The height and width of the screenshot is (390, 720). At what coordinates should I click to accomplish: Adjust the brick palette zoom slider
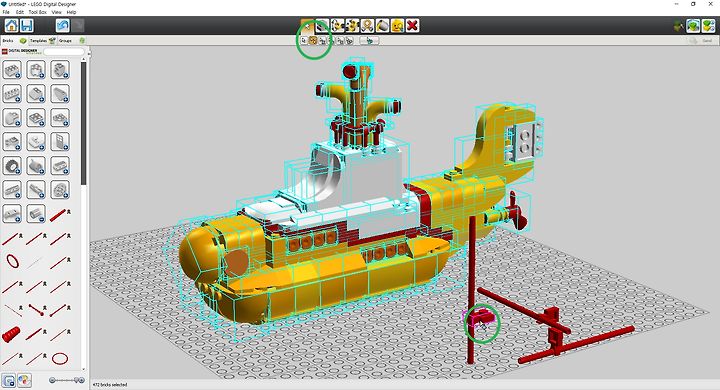coord(67,380)
